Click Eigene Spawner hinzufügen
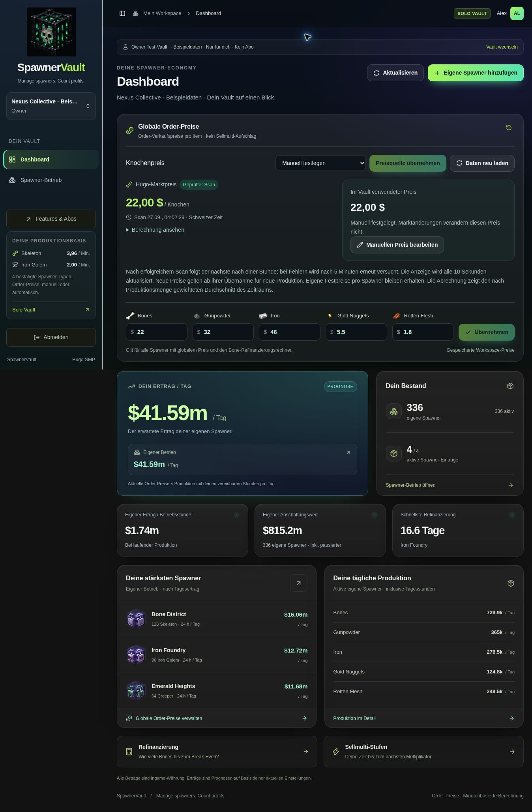The image size is (532, 812). click(x=476, y=73)
